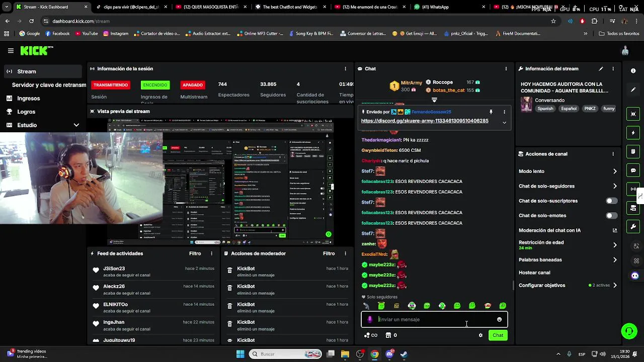Toggle Chat de solo-emotes switch

pyautogui.click(x=611, y=216)
